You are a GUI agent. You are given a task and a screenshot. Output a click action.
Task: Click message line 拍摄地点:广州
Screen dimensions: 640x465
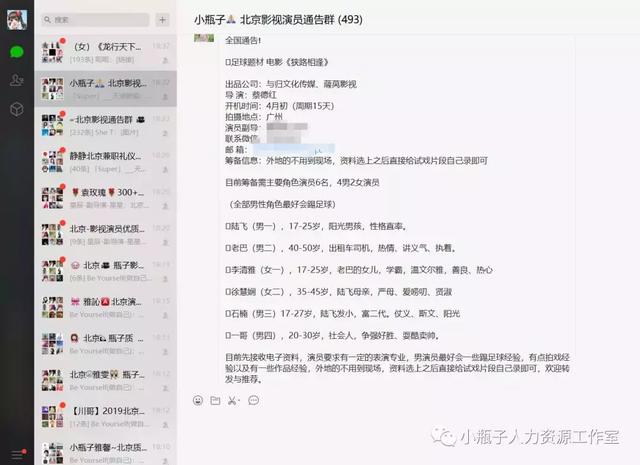253,117
